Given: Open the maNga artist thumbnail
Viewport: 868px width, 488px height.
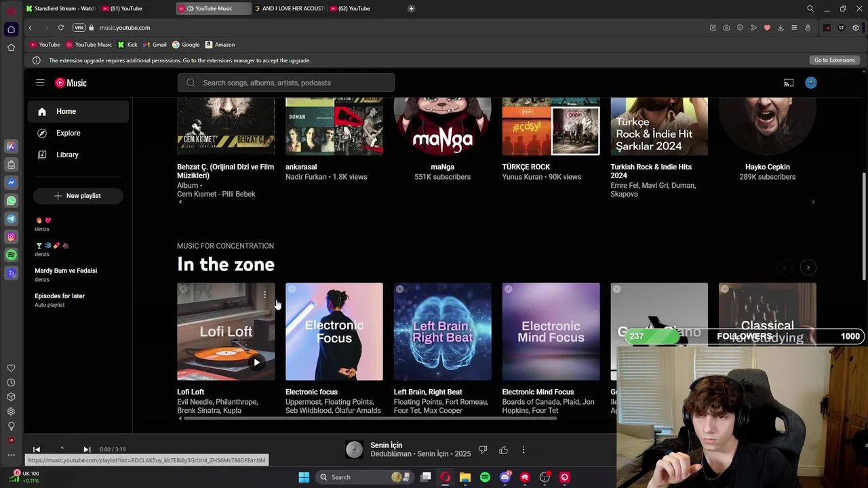Looking at the screenshot, I should point(443,127).
